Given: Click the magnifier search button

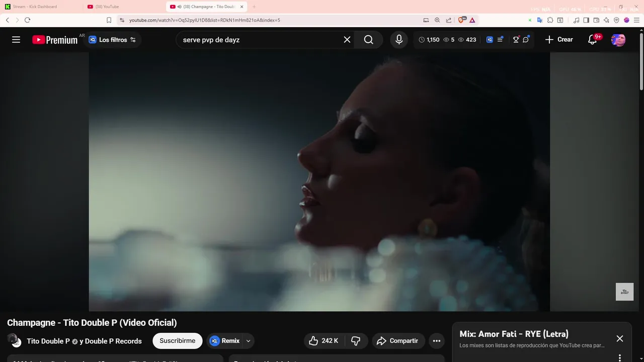Looking at the screenshot, I should (369, 40).
